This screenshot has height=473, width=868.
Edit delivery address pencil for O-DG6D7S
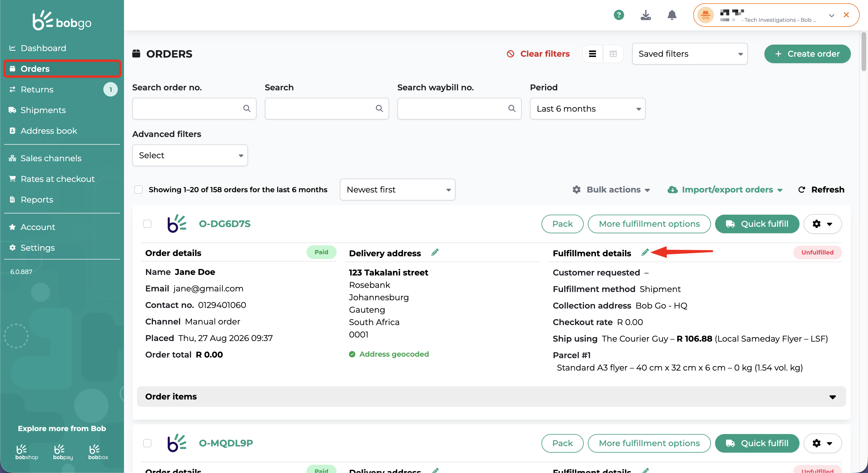click(x=435, y=252)
